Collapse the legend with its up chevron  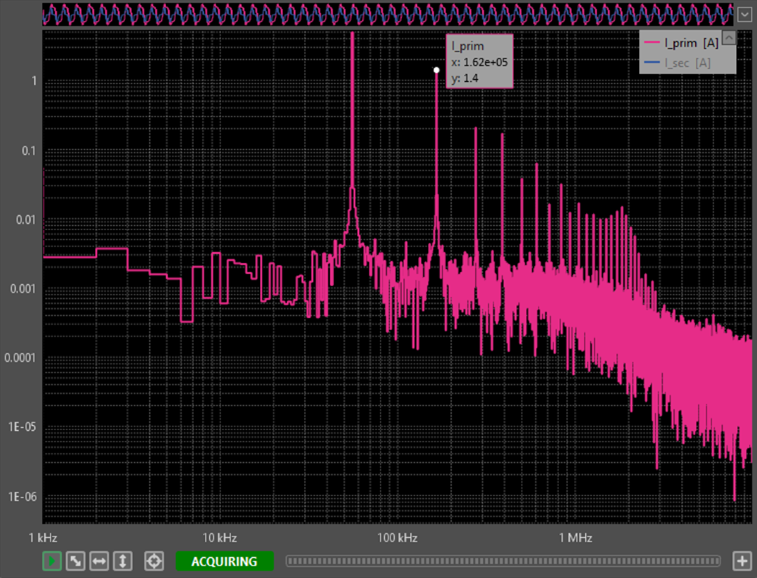(x=728, y=37)
